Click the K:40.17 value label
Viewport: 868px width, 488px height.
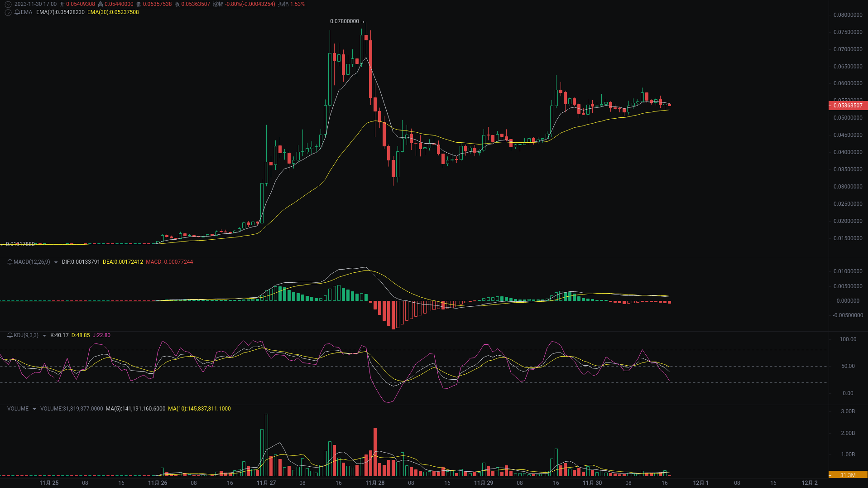[59, 335]
